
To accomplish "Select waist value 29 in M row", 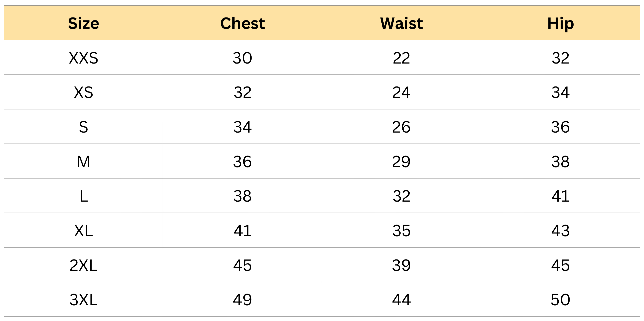I will tap(401, 161).
